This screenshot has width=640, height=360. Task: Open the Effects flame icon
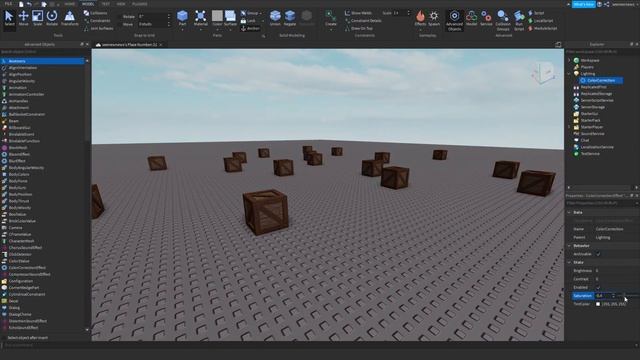420,16
